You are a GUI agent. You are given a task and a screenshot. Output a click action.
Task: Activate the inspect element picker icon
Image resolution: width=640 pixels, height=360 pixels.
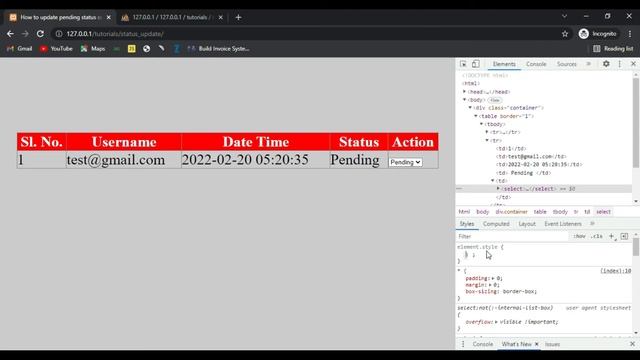(x=463, y=64)
